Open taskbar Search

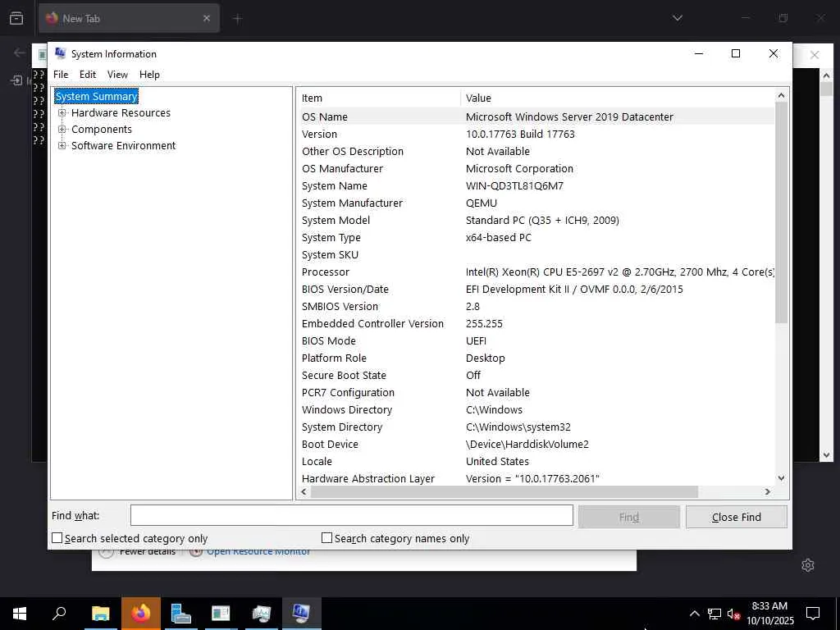tap(59, 614)
